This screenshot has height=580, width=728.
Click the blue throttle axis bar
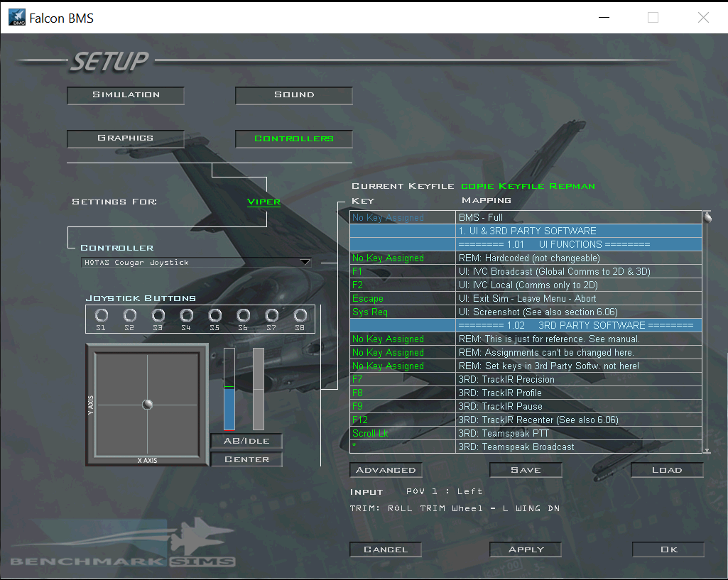pyautogui.click(x=229, y=389)
